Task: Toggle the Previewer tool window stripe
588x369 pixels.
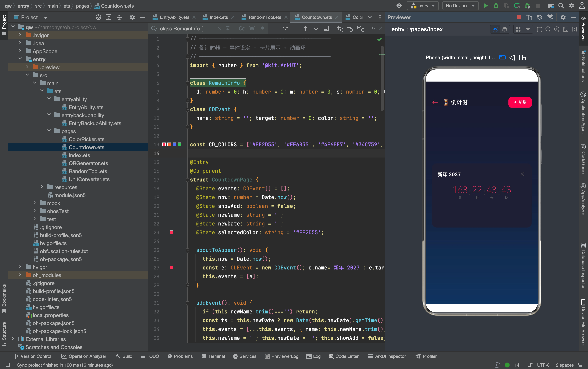Action: (583, 29)
